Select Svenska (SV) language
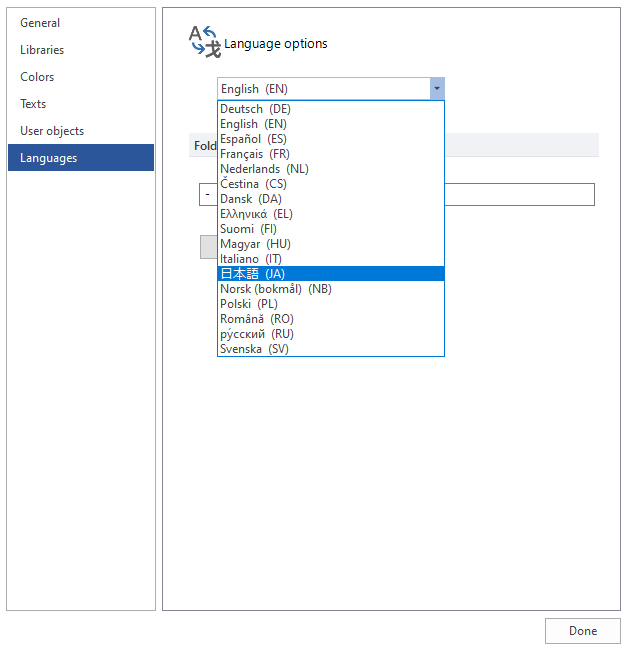627x651 pixels. pos(331,349)
